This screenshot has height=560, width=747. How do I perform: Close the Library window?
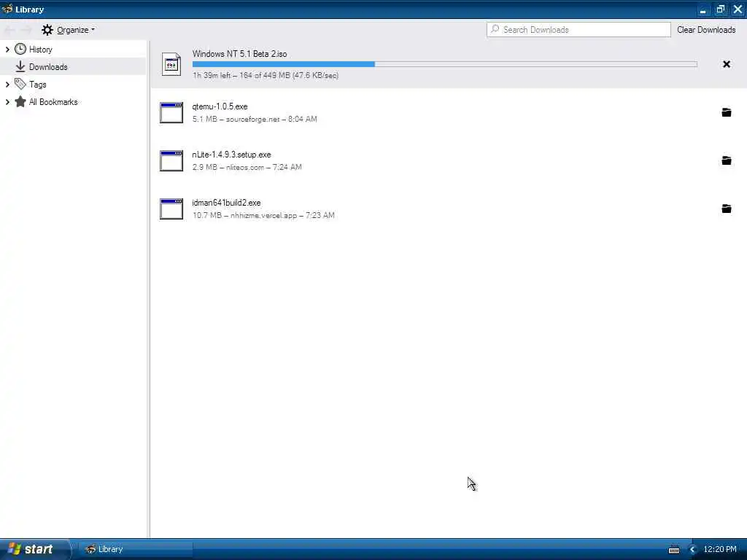click(x=738, y=9)
